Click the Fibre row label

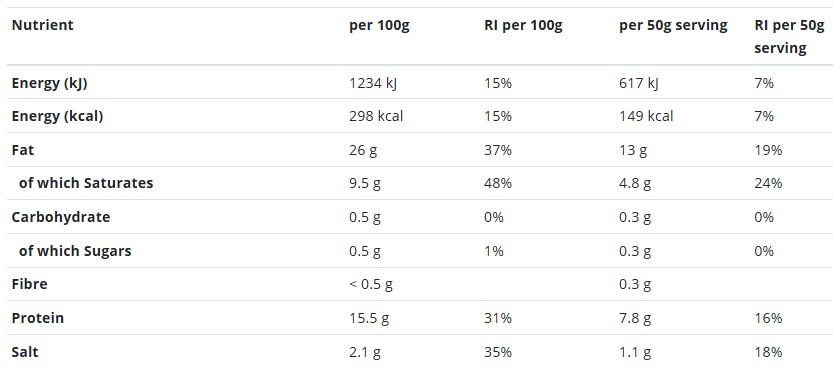click(29, 284)
